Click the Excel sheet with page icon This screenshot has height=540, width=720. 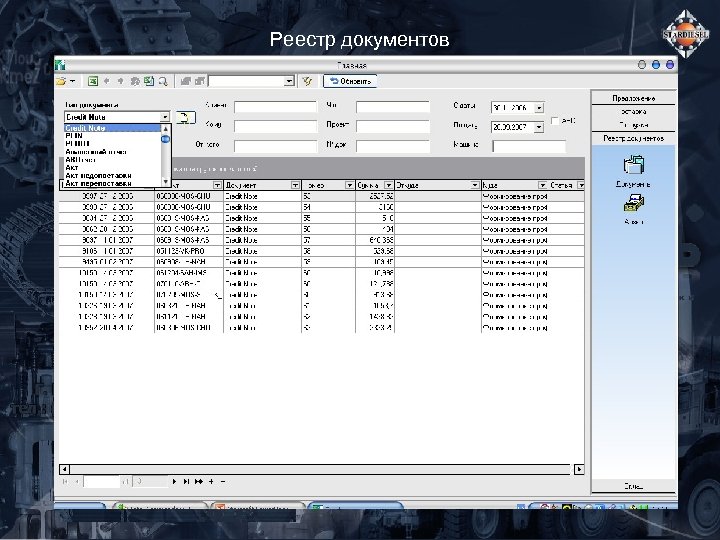(x=149, y=81)
